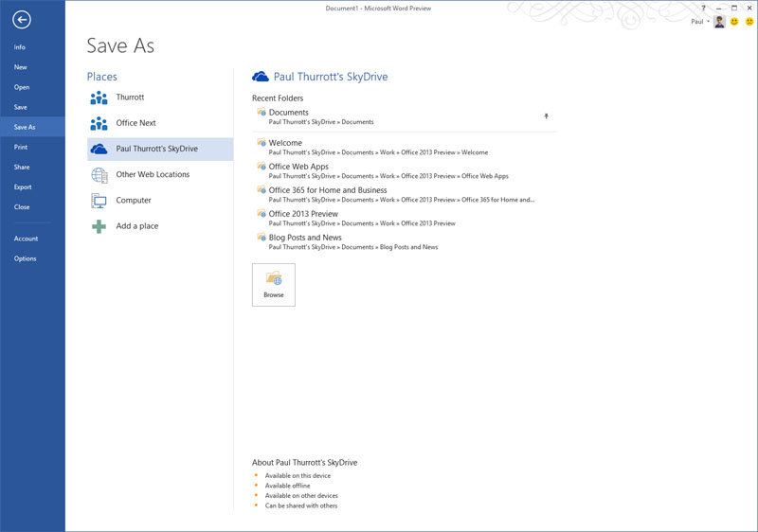
Task: Open the New tab in backstage
Action: click(x=20, y=67)
